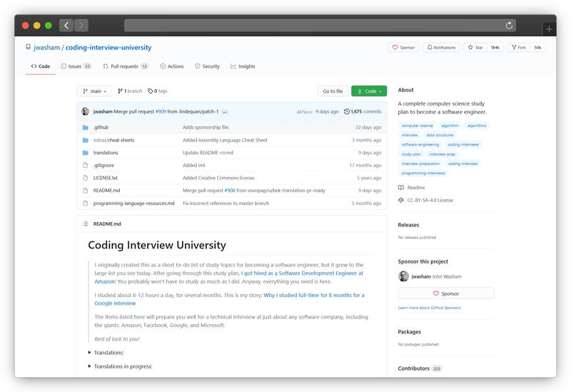Expand the Translations: disclosure triangle
This screenshot has height=392, width=571.
tap(89, 353)
